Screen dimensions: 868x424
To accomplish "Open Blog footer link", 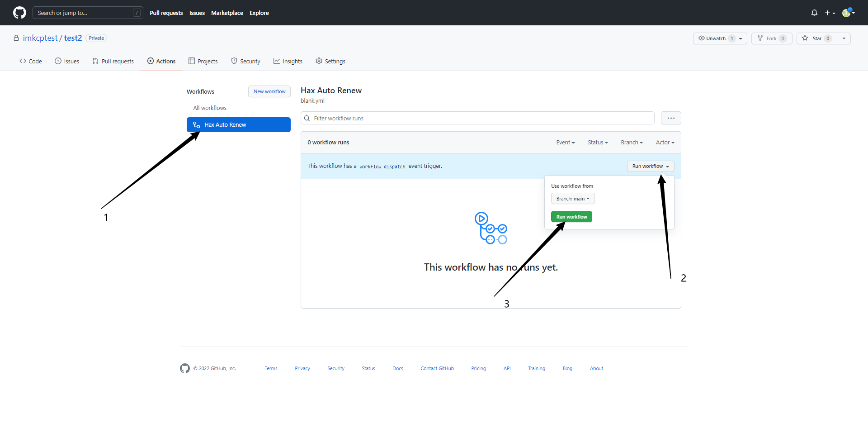I will [567, 368].
